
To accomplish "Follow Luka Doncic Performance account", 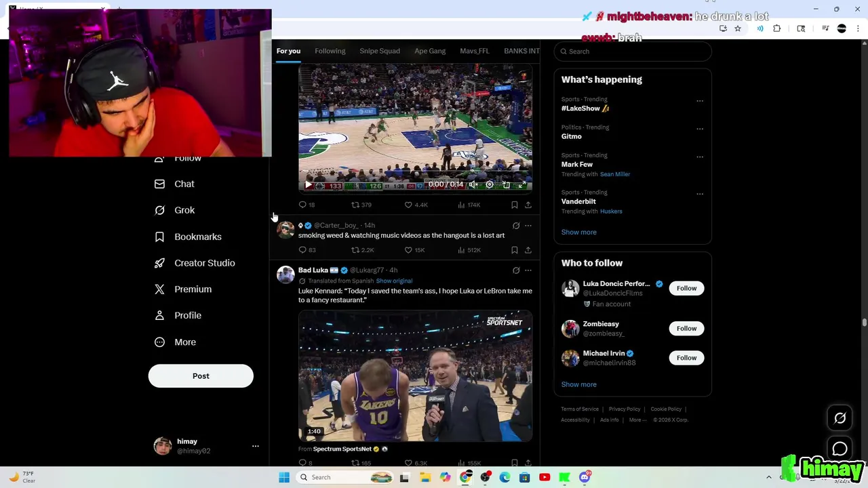I will click(x=686, y=289).
